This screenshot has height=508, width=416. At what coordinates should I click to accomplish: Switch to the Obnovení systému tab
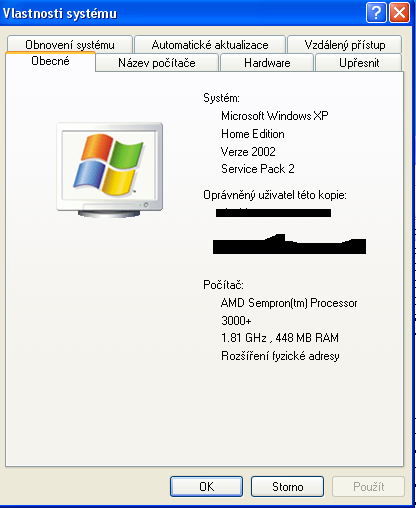pyautogui.click(x=70, y=44)
